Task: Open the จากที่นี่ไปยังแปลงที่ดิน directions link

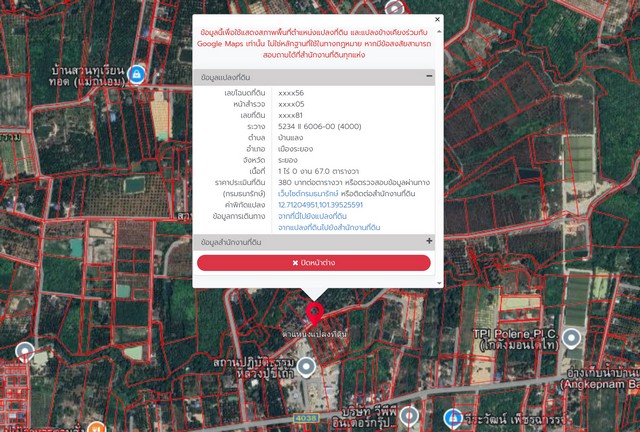Action: click(312, 216)
